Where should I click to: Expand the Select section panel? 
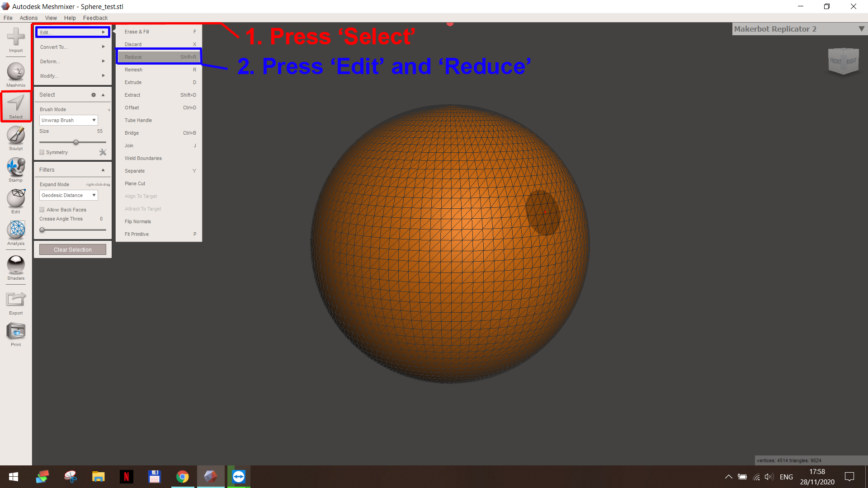pos(103,95)
